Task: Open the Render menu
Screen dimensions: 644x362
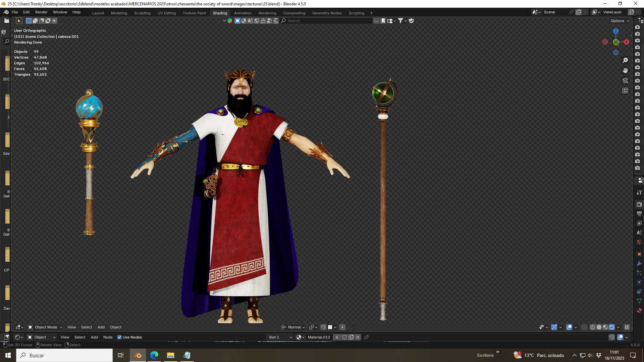Action: pyautogui.click(x=41, y=12)
